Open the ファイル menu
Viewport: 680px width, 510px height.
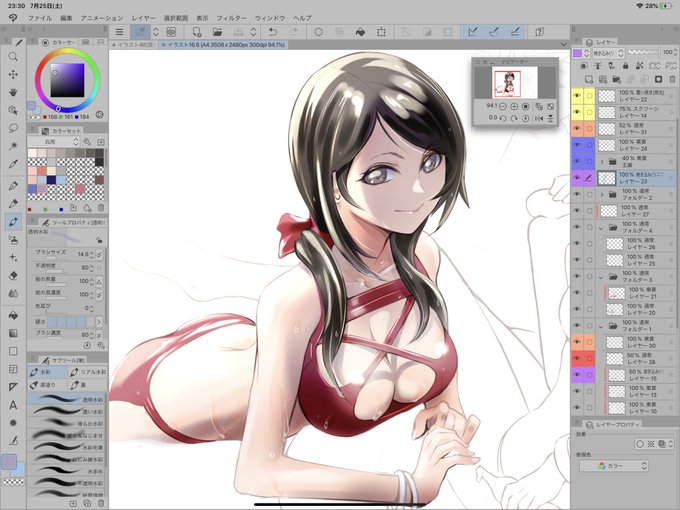coord(39,18)
